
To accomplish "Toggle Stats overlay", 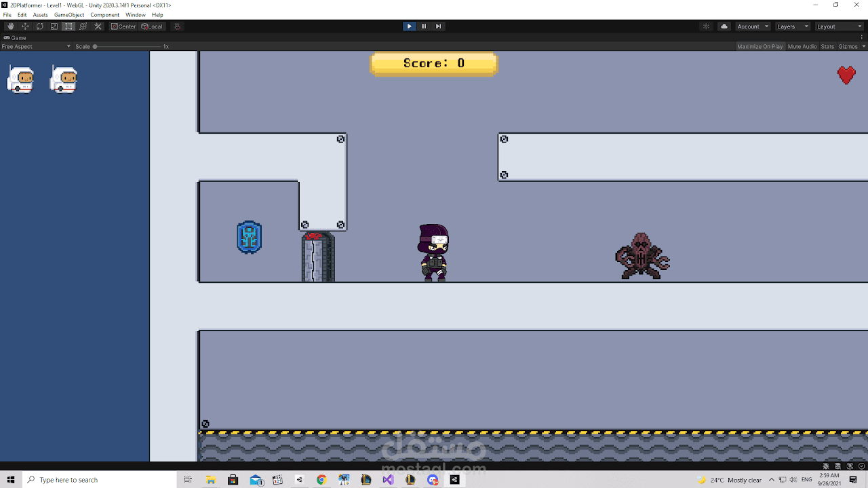I will pos(827,46).
